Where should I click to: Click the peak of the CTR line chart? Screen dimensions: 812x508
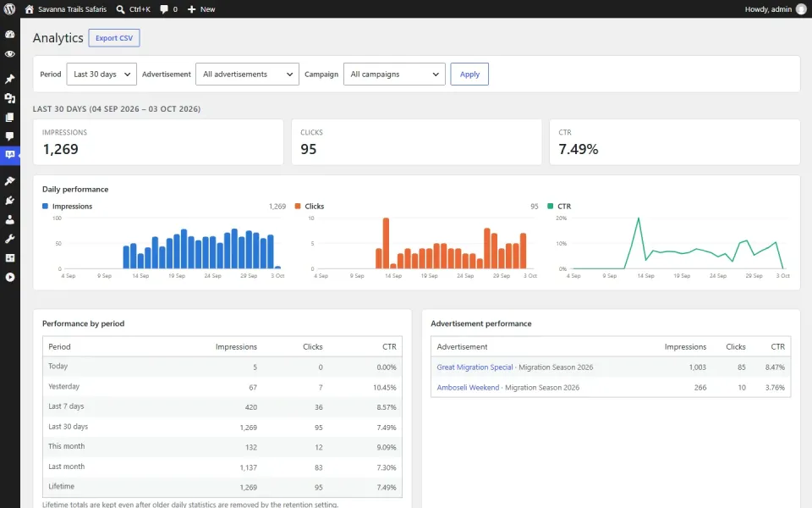click(x=638, y=218)
